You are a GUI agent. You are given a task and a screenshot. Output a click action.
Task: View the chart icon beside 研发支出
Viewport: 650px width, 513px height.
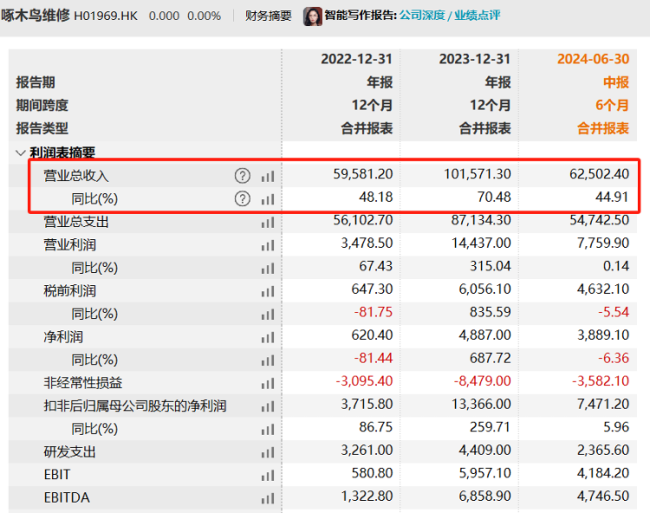[267, 452]
